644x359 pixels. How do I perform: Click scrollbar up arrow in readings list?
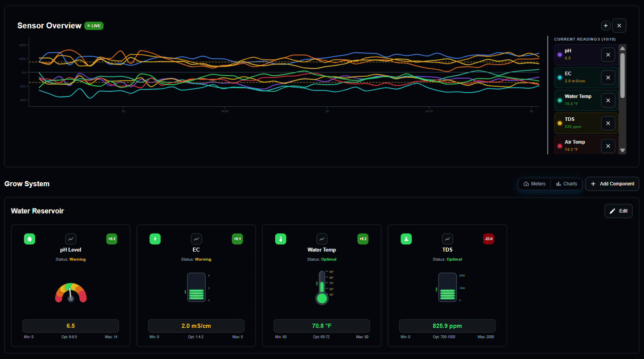622,48
